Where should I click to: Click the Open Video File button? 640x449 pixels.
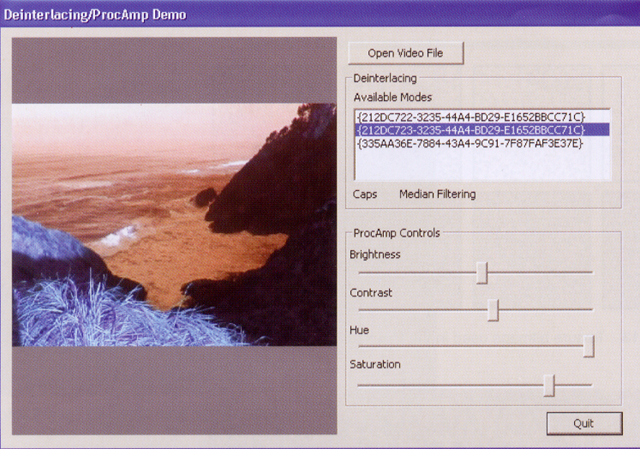[x=406, y=52]
